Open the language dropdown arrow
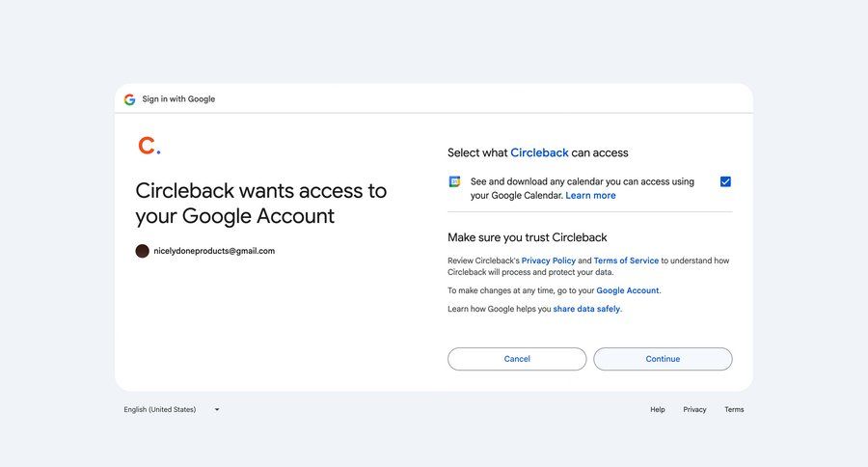Screen dimensions: 868x467 pos(217,410)
